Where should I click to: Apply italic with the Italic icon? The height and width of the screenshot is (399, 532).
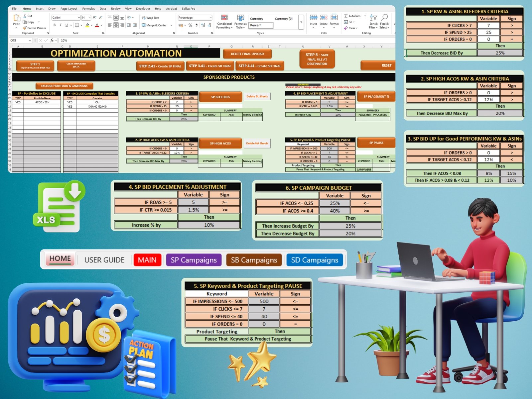(61, 25)
